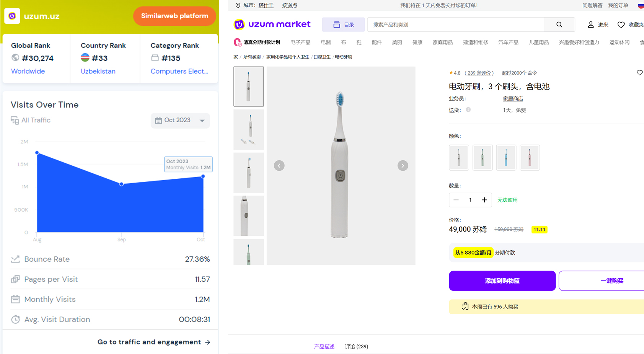The image size is (644, 354).
Task: Click the Monthly Visits calendar icon
Action: click(15, 299)
